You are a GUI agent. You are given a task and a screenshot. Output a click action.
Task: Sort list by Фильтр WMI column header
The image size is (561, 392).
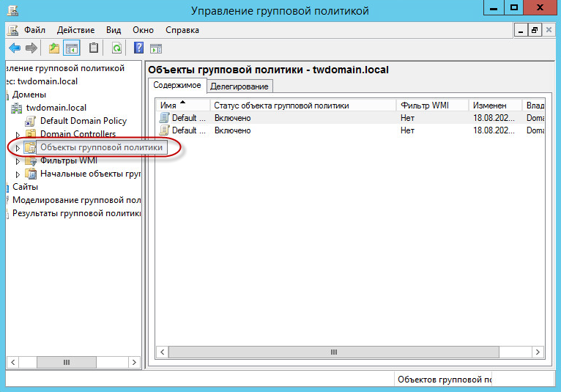424,106
